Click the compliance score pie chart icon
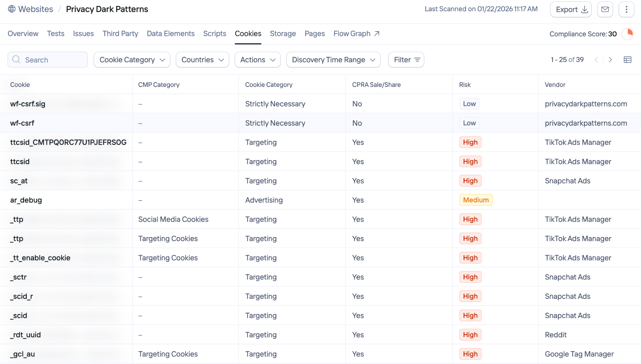Screen dimensions: 641x364 point(628,34)
